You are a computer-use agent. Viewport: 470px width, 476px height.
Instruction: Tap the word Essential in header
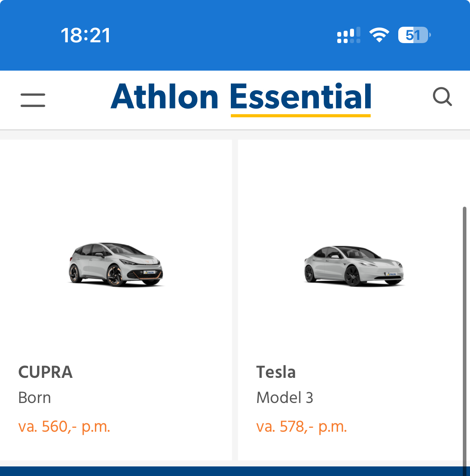click(301, 97)
